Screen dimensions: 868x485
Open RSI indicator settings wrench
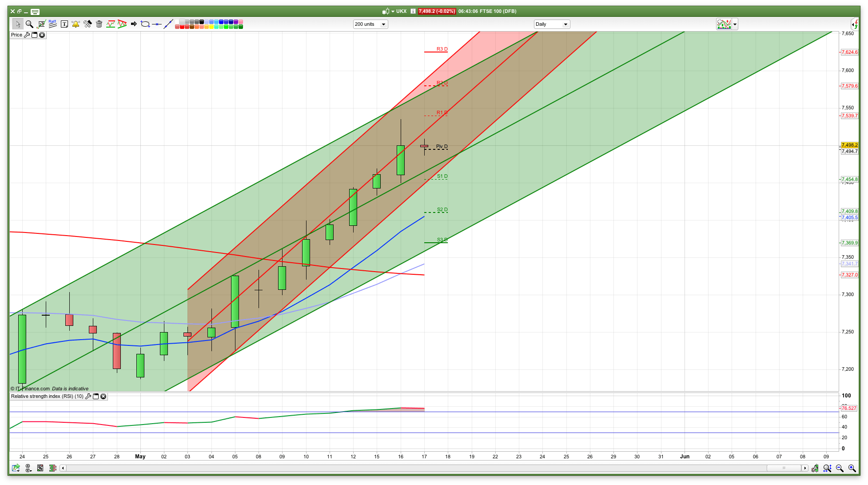(88, 396)
